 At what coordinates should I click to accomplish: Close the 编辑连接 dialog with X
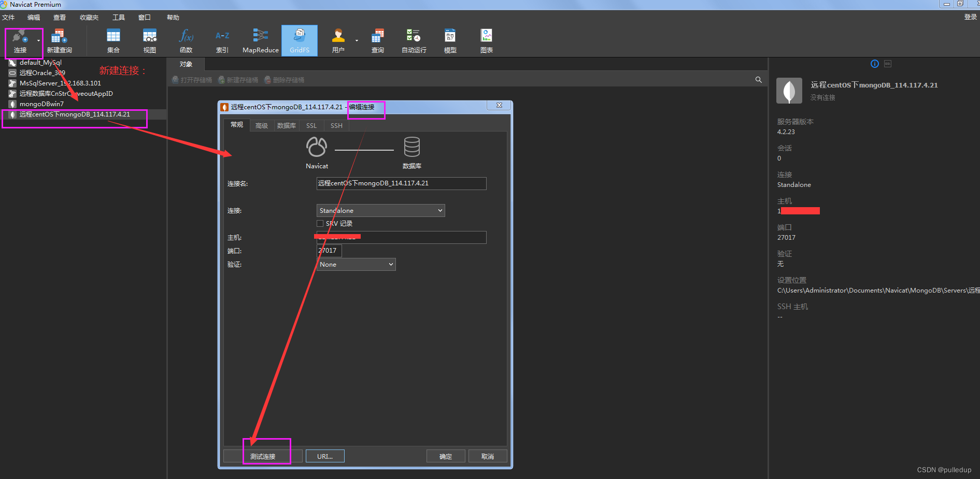(x=499, y=105)
